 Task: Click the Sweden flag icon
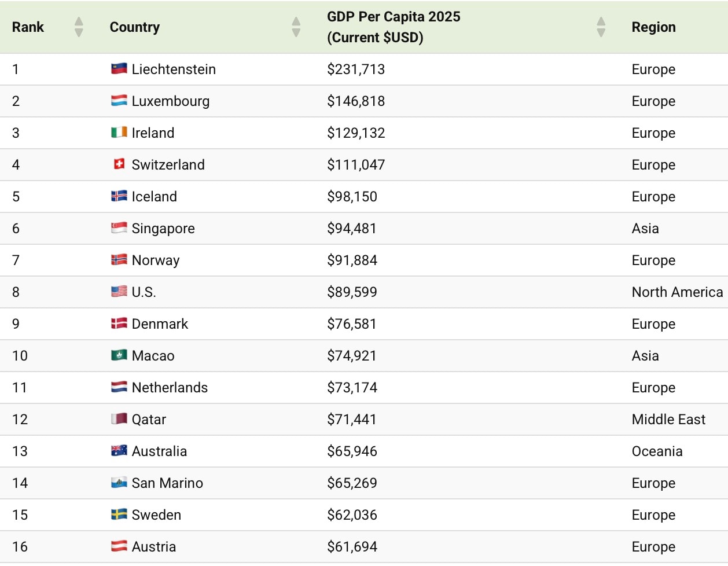pos(119,514)
